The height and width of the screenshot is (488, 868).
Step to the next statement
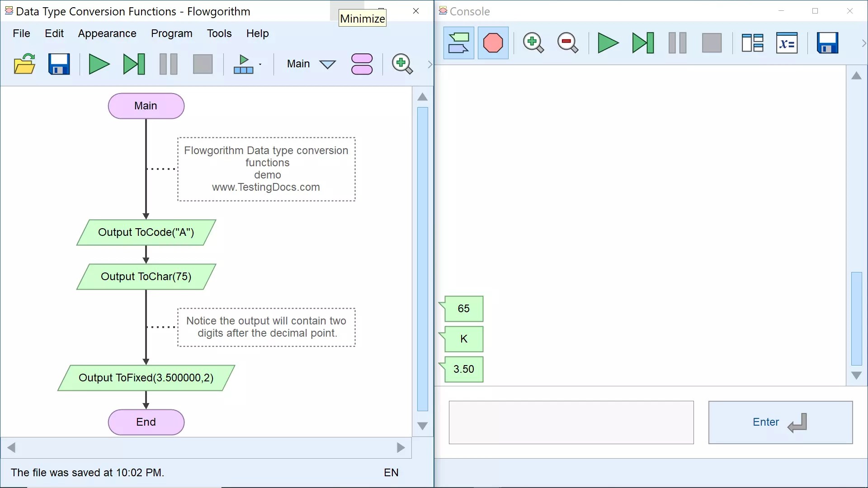pos(134,64)
